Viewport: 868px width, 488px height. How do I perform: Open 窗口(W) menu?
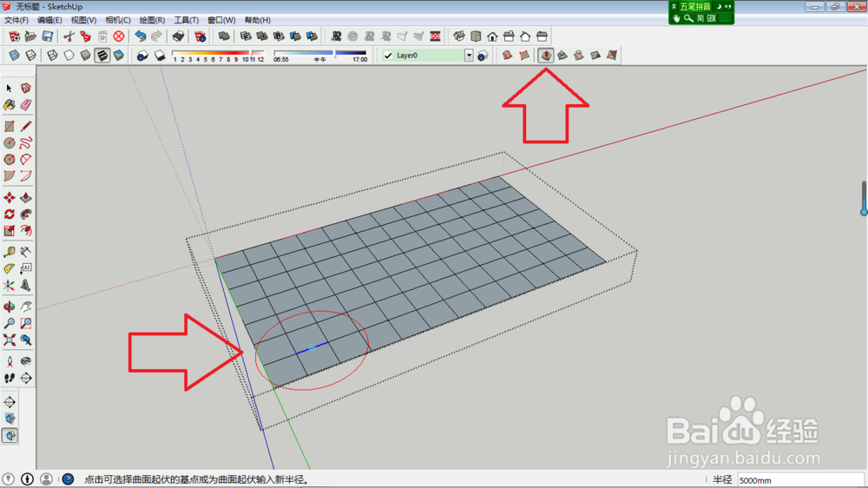(x=221, y=20)
